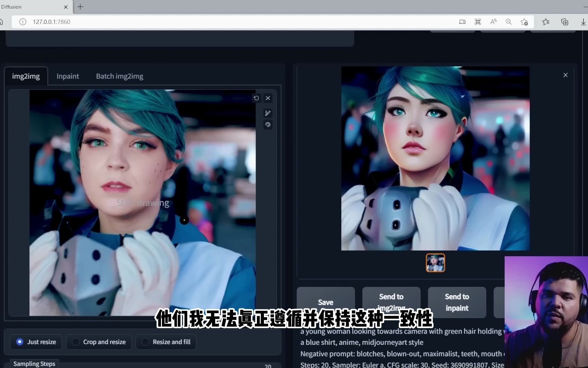This screenshot has width=588, height=368.
Task: Open browser Collections with the stacked squares icon
Action: (x=565, y=21)
